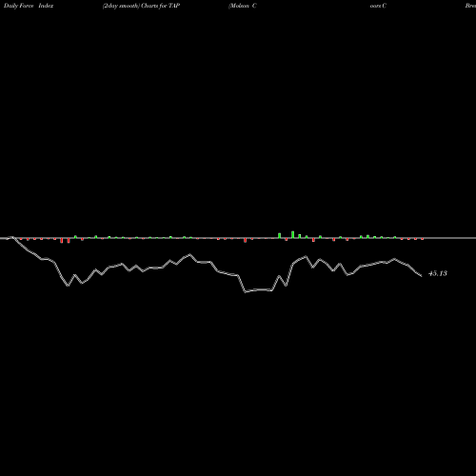Image resolution: width=476 pixels, height=476 pixels.
Task: Click the '(2day smooth) Charts for TAP' text
Action: coord(141,6)
